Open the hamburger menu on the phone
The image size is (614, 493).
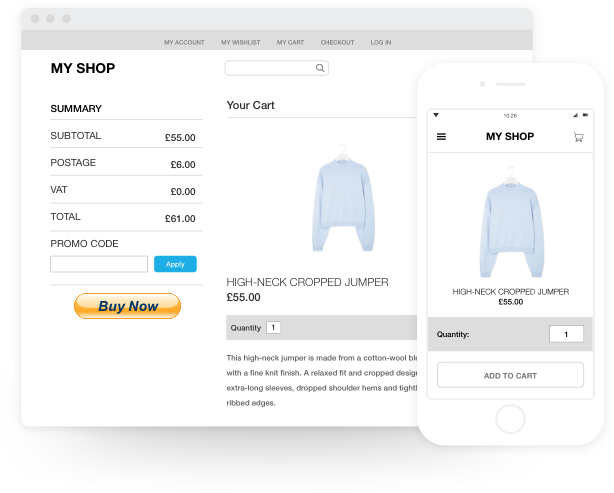[442, 137]
